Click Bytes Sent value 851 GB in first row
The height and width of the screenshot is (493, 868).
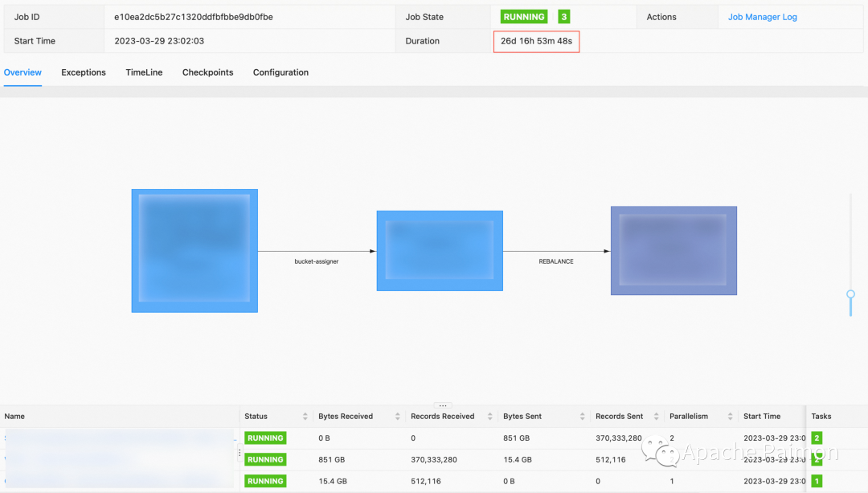[517, 438]
